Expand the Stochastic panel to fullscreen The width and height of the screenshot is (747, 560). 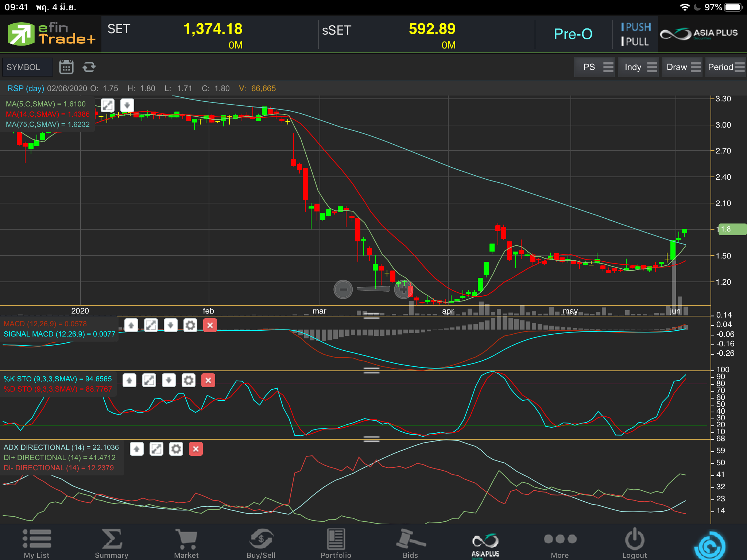click(149, 381)
